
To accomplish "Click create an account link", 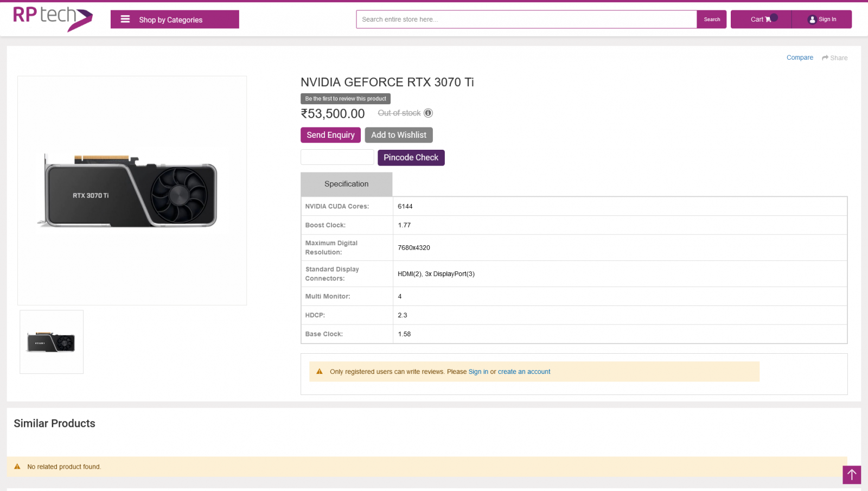I will tap(524, 372).
